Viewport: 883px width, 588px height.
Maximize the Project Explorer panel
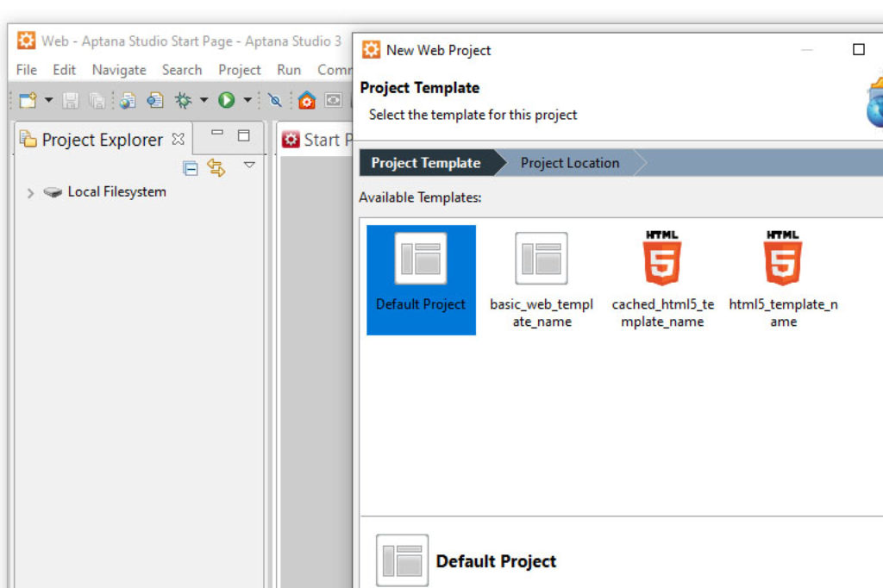[244, 135]
